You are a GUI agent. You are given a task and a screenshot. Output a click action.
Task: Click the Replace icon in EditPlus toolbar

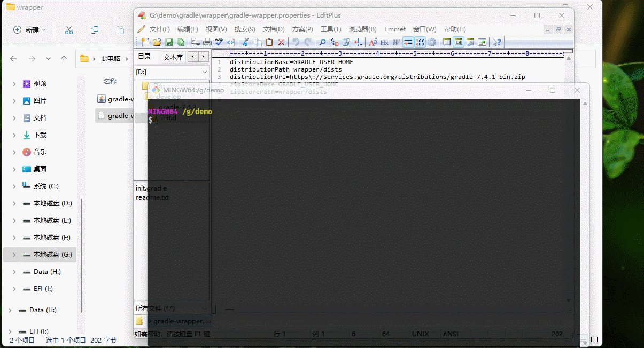(x=335, y=42)
